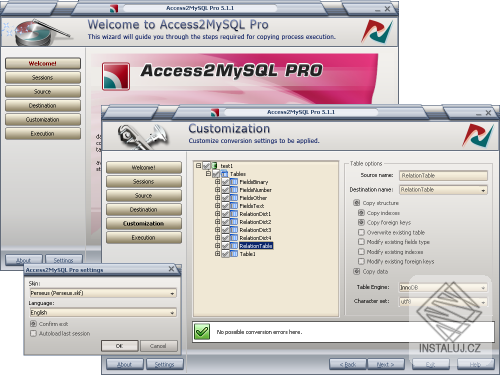The image size is (500, 375).
Task: Enable Overwrite existing table
Action: tap(361, 232)
